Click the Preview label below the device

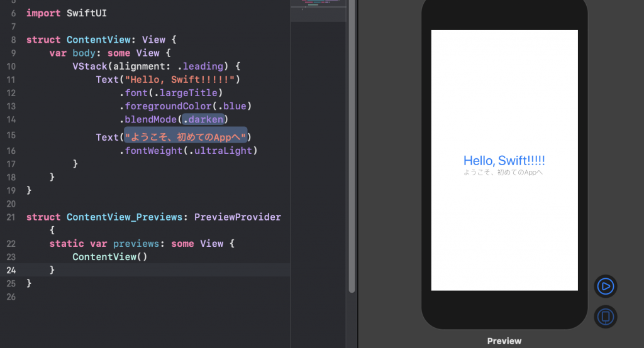[x=504, y=341]
